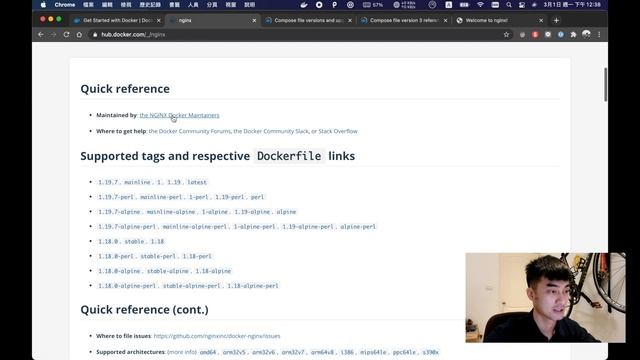Open the Extensions puzzle icon
Image resolution: width=640 pixels, height=360 pixels.
573,35
